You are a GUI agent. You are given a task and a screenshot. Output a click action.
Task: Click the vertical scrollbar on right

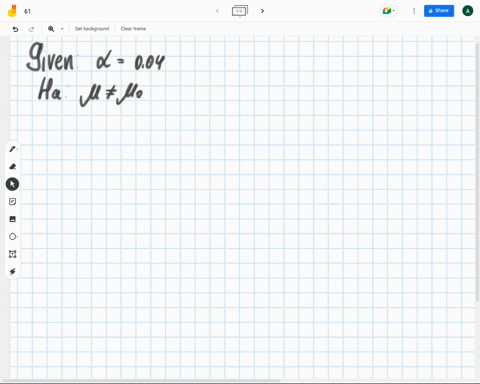(477, 172)
